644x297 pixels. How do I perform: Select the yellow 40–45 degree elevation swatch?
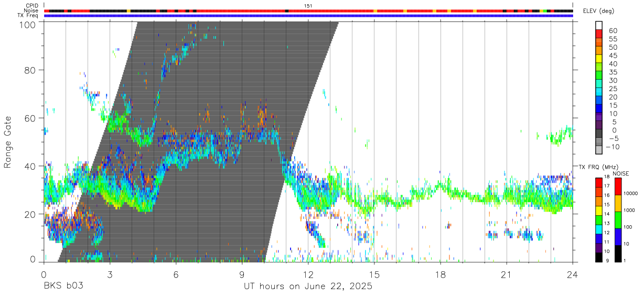599,59
